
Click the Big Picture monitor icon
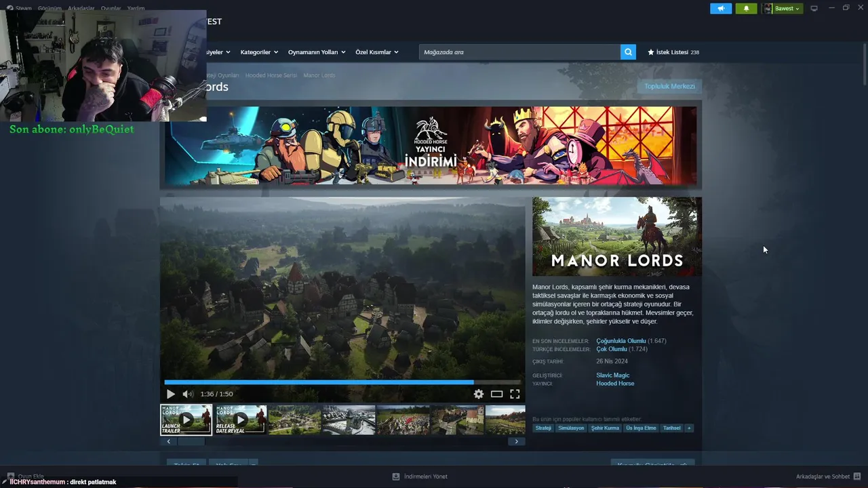(814, 8)
